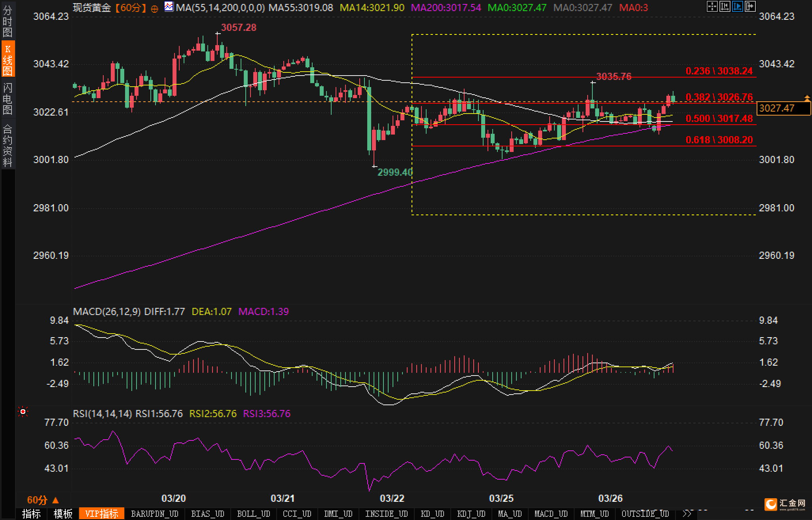
Task: Click the RSI(14,14,14) indicator label
Action: (x=102, y=414)
